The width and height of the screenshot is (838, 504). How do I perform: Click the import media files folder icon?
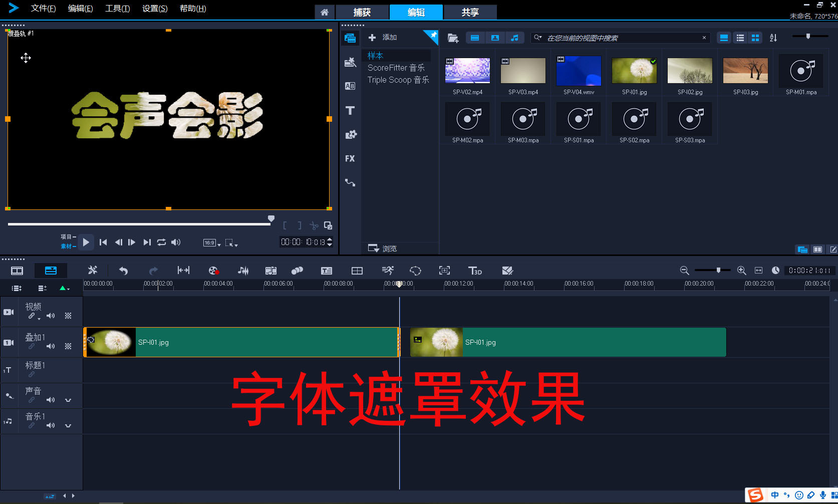point(453,38)
